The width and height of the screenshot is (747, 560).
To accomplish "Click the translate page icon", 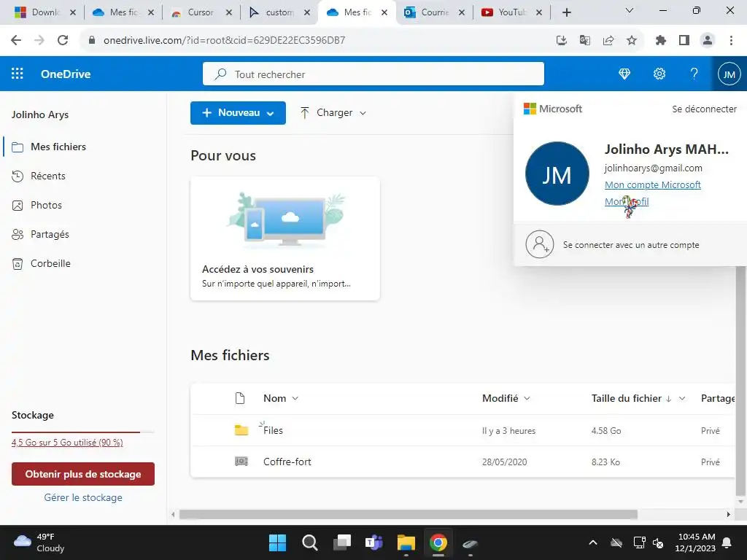I will coord(585,40).
